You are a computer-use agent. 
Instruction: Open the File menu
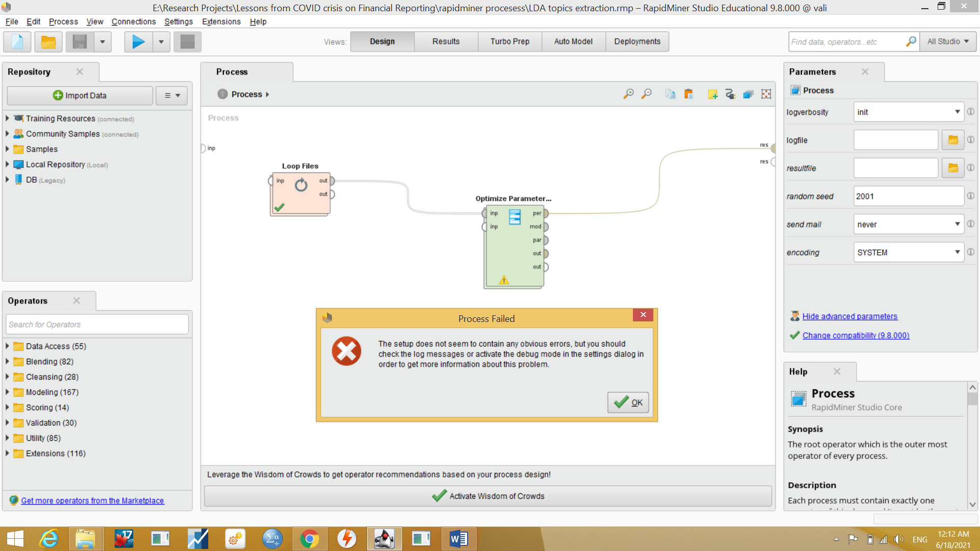(12, 21)
